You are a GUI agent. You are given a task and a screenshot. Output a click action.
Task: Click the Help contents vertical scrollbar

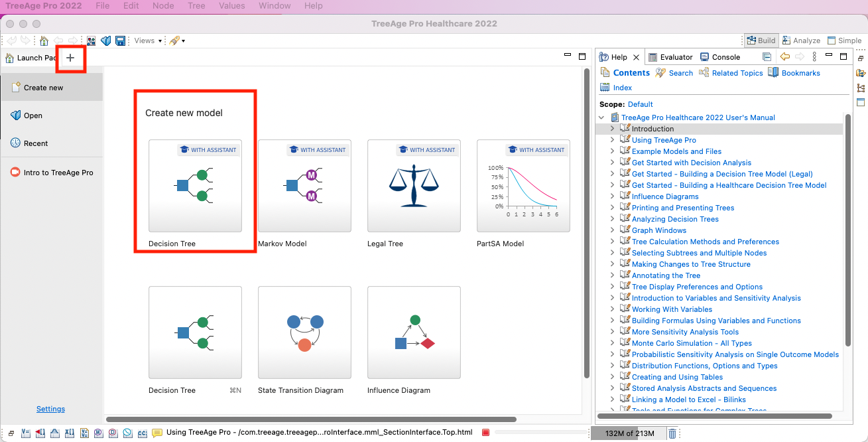point(848,229)
